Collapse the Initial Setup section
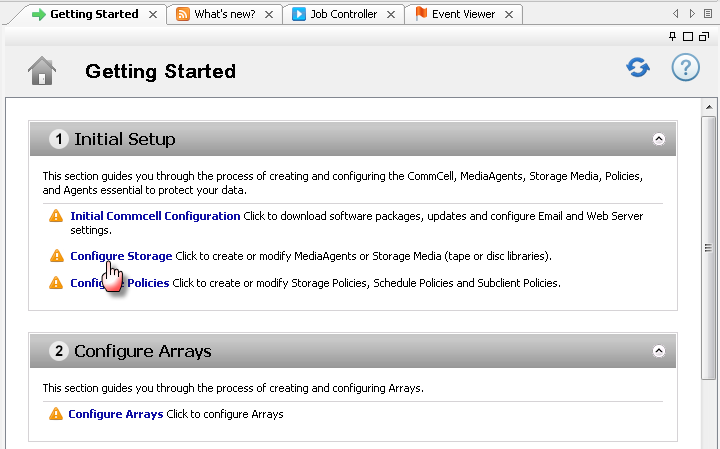This screenshot has height=449, width=720. (659, 139)
